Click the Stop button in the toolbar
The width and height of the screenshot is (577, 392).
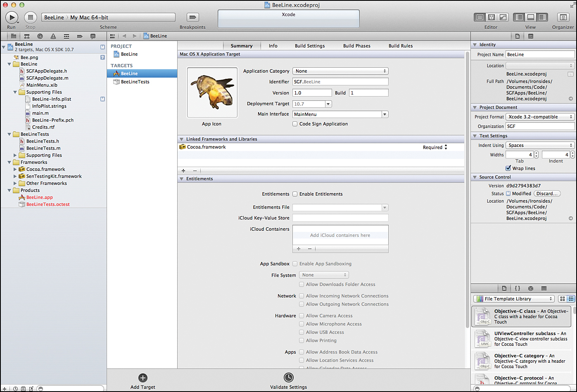pyautogui.click(x=30, y=17)
